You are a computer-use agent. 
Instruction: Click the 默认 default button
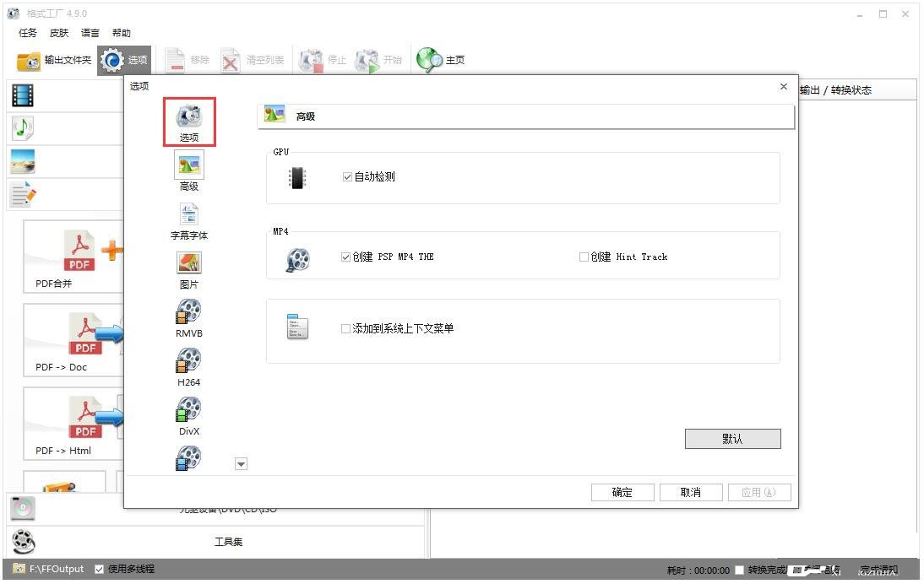(732, 439)
